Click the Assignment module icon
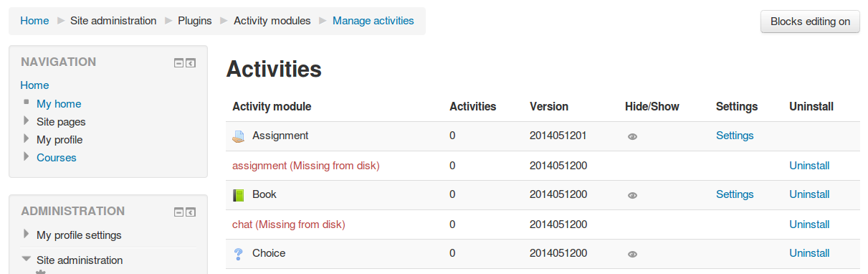Image resolution: width=868 pixels, height=274 pixels. pos(239,136)
